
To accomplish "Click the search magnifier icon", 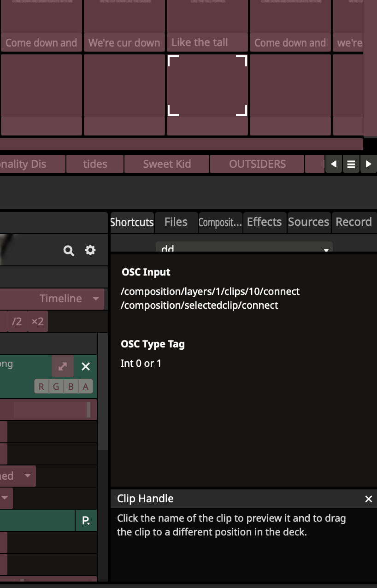I will point(69,250).
